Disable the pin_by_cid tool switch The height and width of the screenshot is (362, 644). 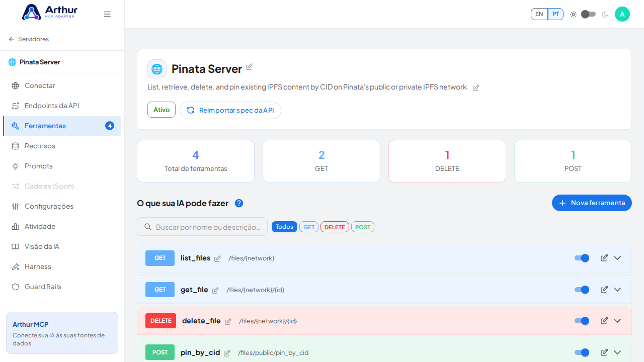(582, 352)
